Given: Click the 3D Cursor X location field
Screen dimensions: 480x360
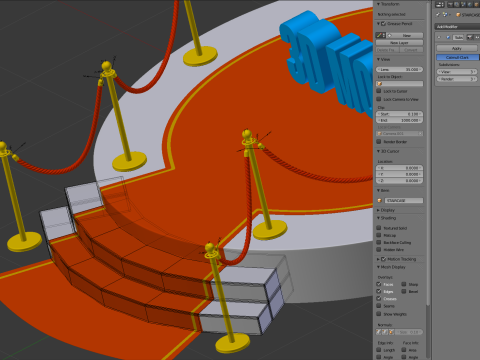Looking at the screenshot, I should [399, 168].
